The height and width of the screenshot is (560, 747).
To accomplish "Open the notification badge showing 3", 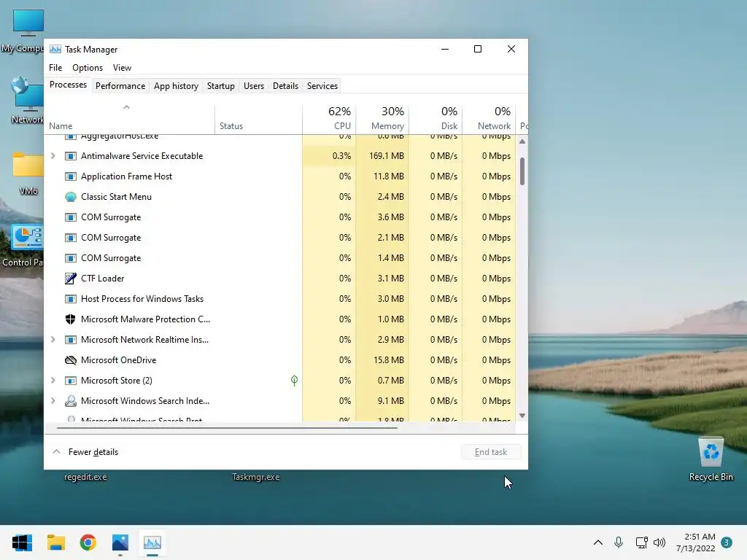I will tap(727, 542).
